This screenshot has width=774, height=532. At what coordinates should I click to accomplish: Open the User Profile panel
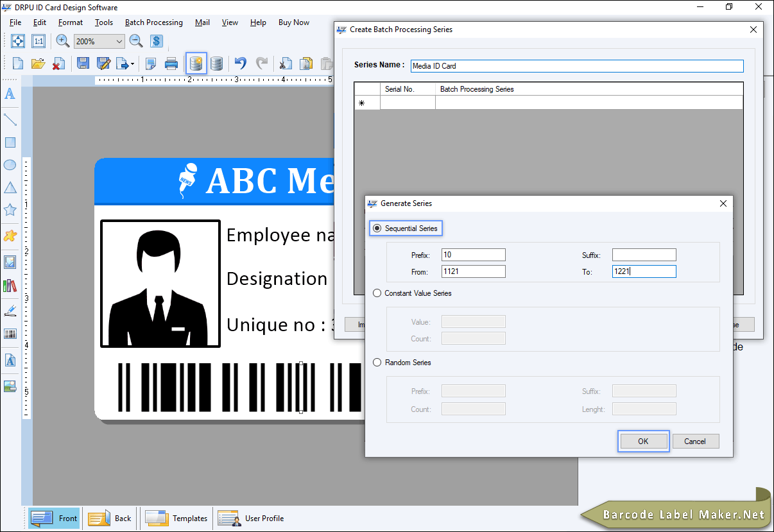tap(251, 519)
